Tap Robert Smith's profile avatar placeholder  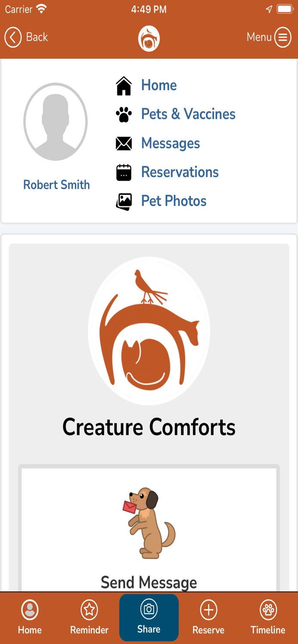tap(55, 122)
